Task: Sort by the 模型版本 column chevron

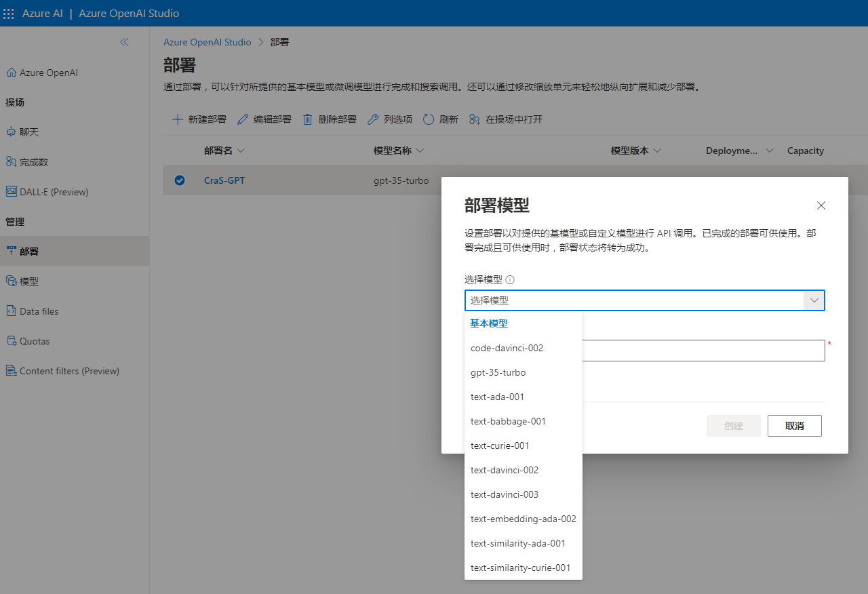Action: click(657, 151)
